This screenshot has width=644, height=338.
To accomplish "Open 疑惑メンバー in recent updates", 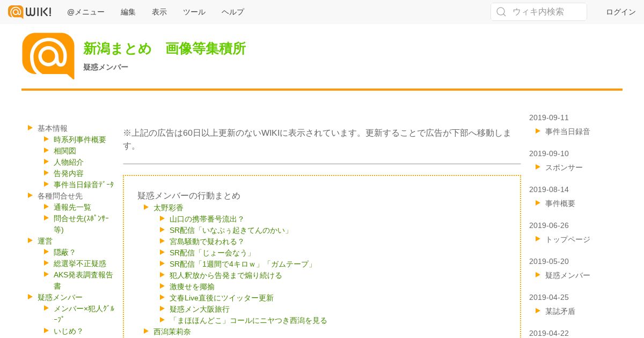I will [x=568, y=275].
